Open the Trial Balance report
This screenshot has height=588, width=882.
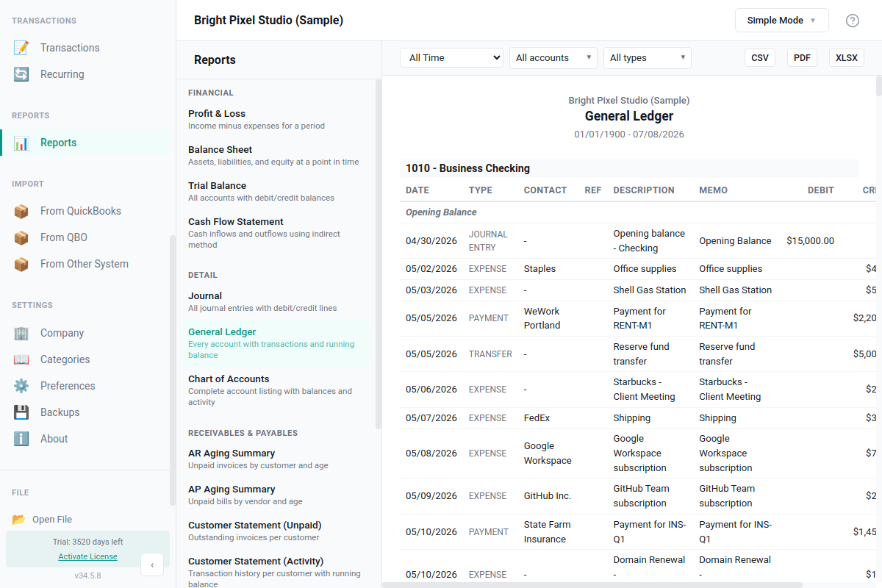pyautogui.click(x=277, y=191)
